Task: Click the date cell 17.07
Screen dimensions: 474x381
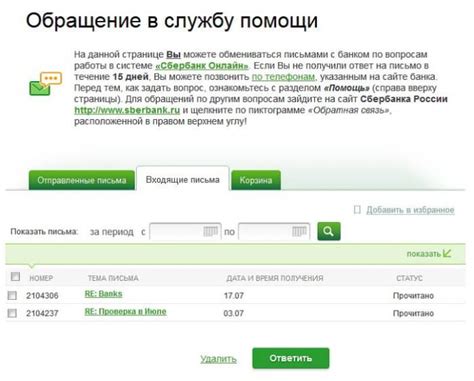Action: [234, 296]
